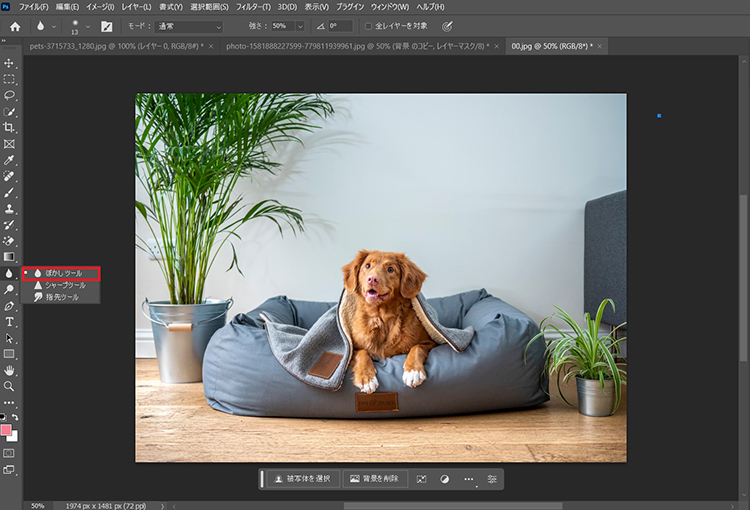Click the 50% zoom level field
The image size is (750, 510).
pos(38,506)
